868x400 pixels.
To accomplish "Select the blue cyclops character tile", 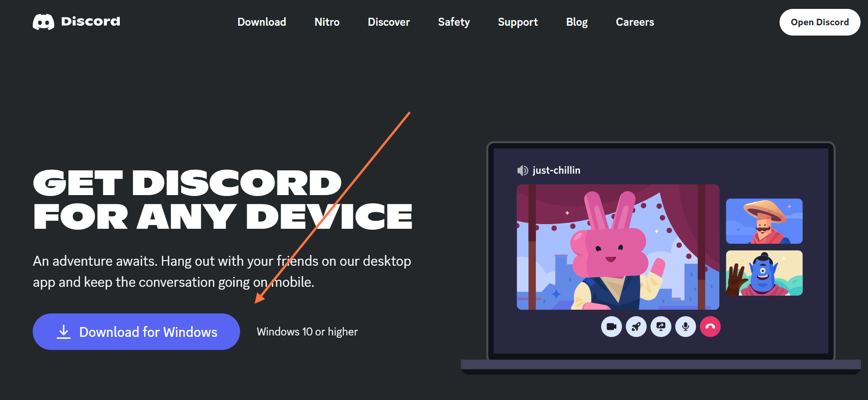I will pos(764,273).
